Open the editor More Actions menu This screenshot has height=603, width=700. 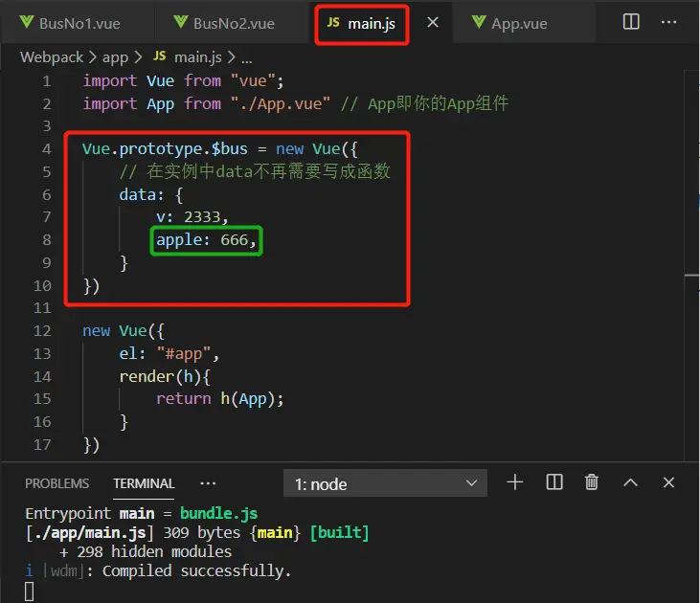(668, 22)
